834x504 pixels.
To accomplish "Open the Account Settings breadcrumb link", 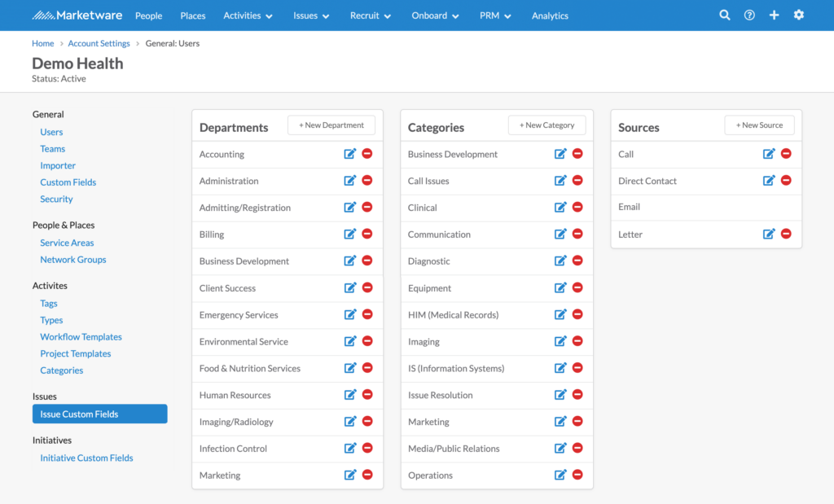I will point(99,43).
